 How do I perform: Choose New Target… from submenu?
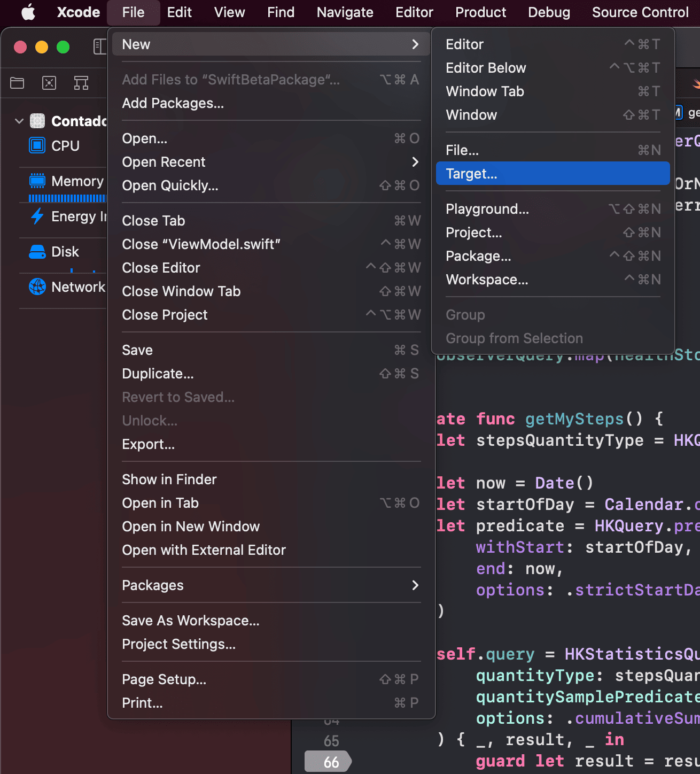[x=553, y=174]
